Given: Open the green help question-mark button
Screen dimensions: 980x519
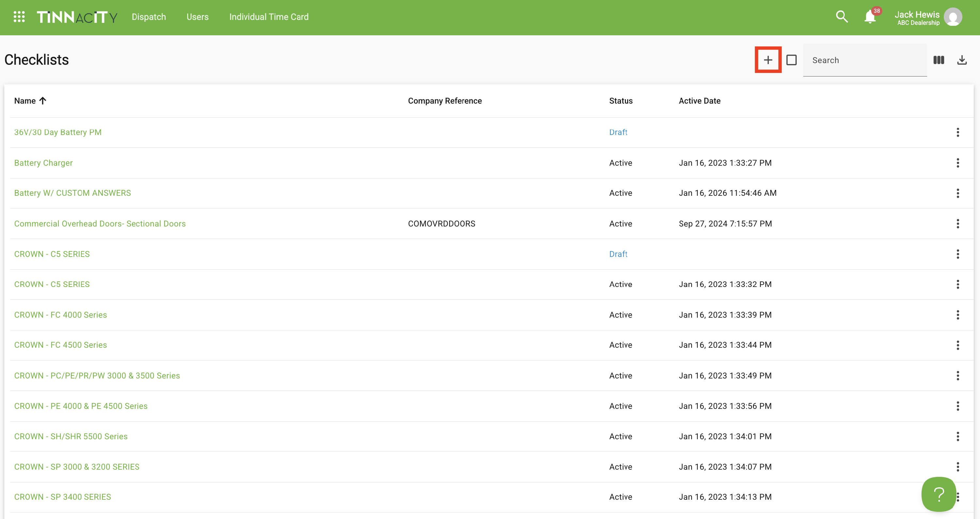Looking at the screenshot, I should click(939, 494).
